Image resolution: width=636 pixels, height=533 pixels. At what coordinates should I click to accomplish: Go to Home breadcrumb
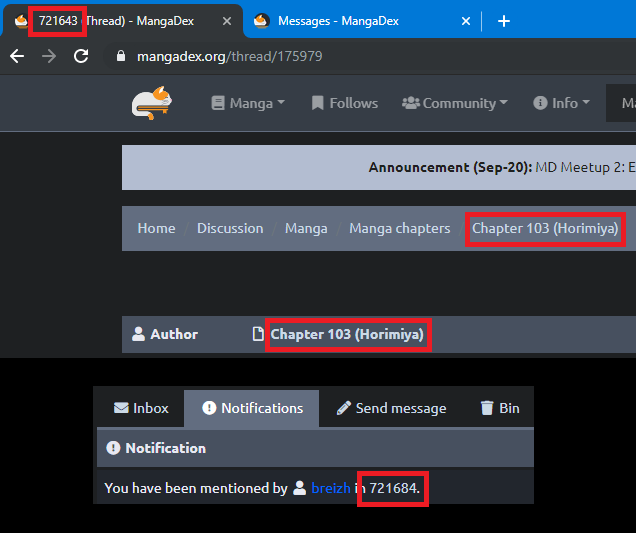click(x=157, y=228)
